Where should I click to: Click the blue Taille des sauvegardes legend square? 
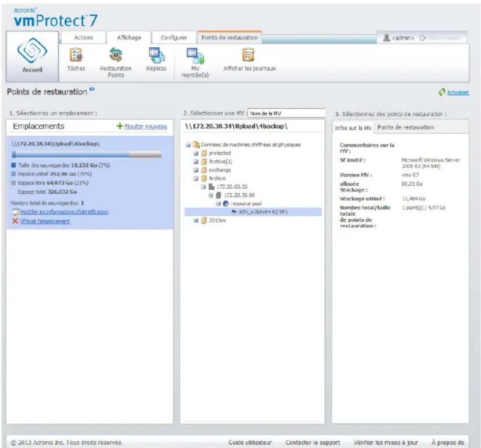(13, 165)
